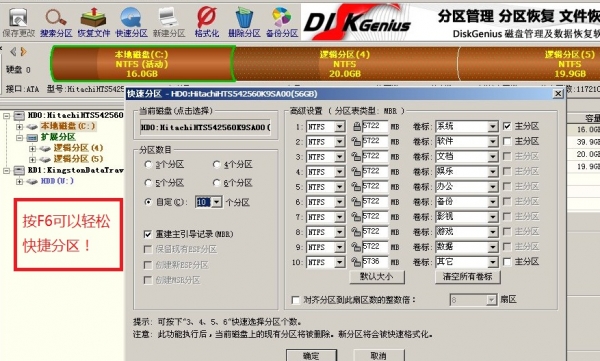Image resolution: width=600 pixels, height=361 pixels.
Task: Enable 对齐分区到此扇区数的整数倍 checkbox
Action: point(296,300)
